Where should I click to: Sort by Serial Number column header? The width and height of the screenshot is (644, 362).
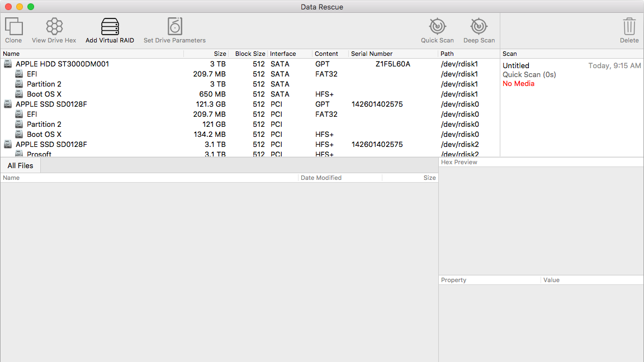click(x=394, y=54)
